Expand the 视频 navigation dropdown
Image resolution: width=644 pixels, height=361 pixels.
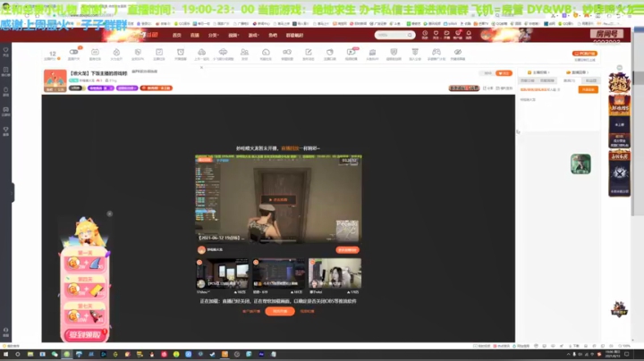(x=233, y=35)
